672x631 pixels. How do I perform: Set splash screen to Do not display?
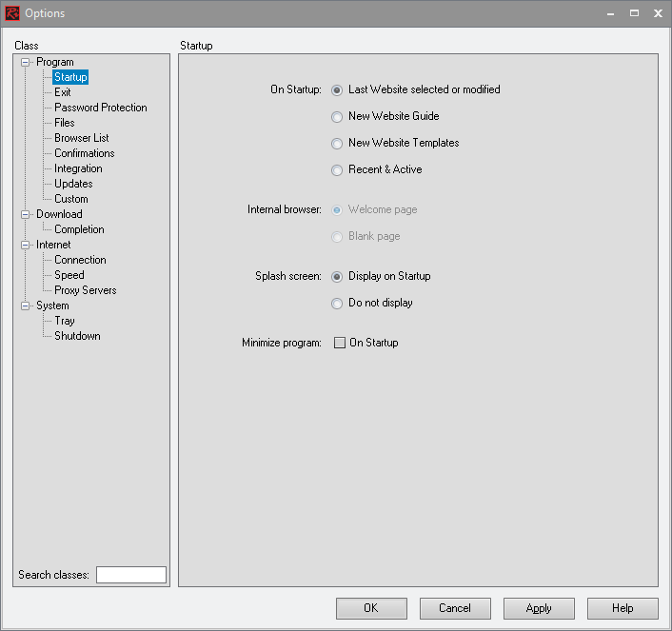[x=336, y=303]
